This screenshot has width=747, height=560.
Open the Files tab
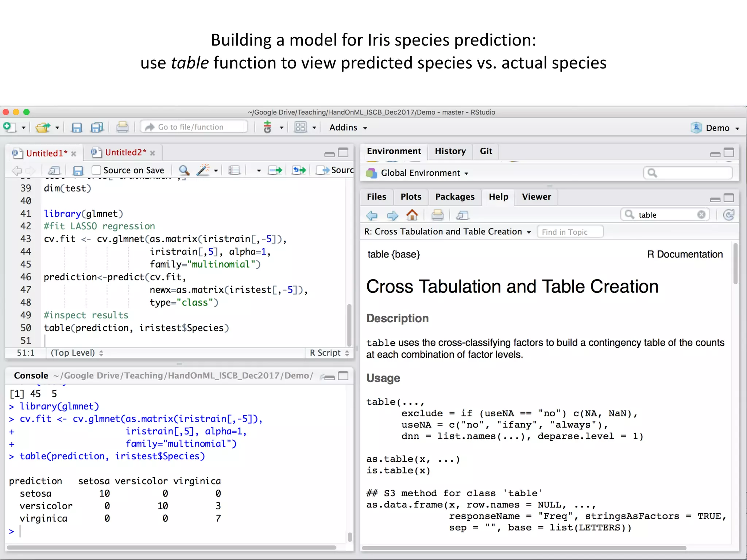(376, 197)
